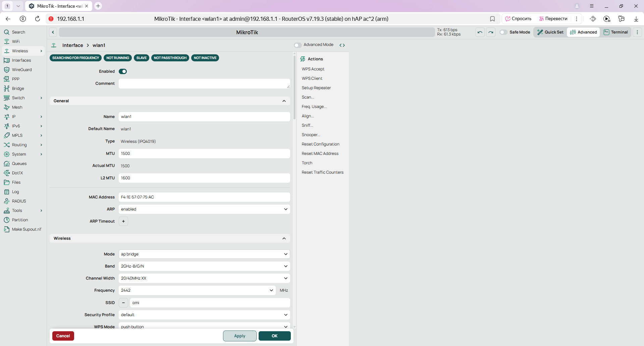The image size is (644, 346).
Task: Switch to Quick Set
Action: (550, 32)
